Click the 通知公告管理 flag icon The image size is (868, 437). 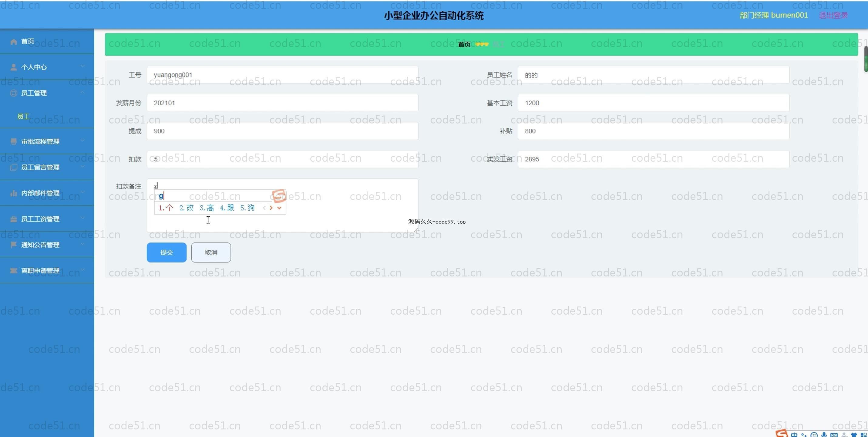coord(13,245)
